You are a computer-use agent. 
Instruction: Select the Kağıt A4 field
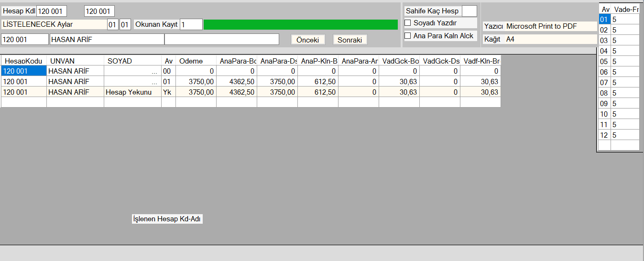pos(540,39)
